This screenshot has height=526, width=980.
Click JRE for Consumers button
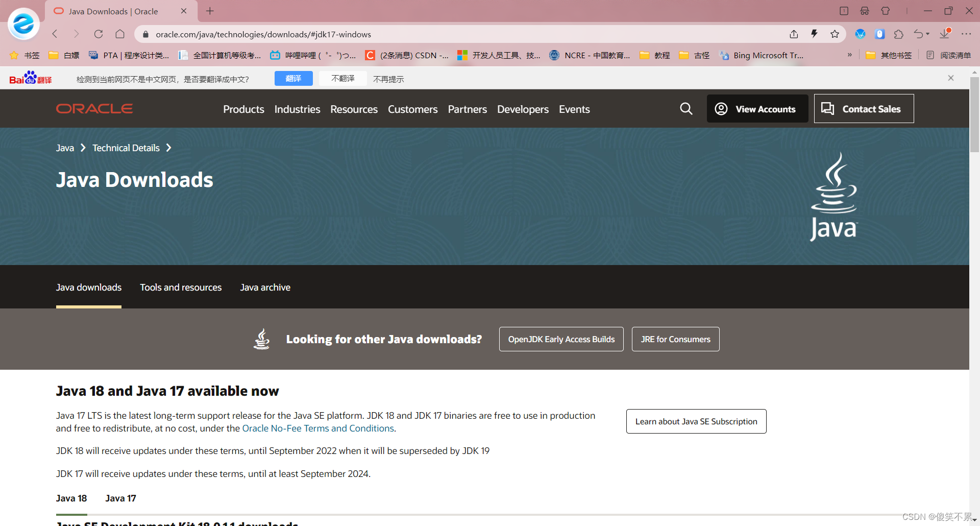pyautogui.click(x=675, y=339)
